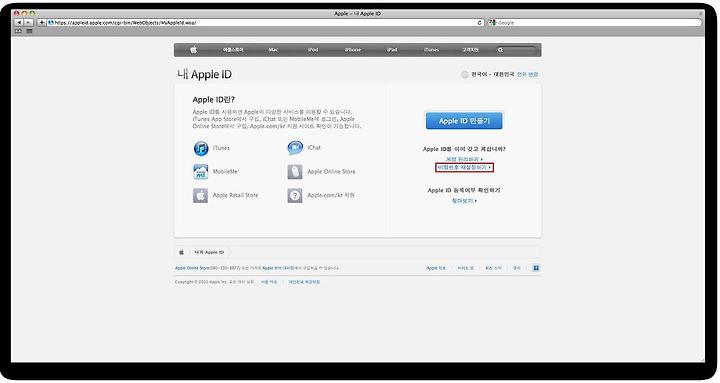
Task: Open the bookmarks book icon
Action: (x=18, y=31)
